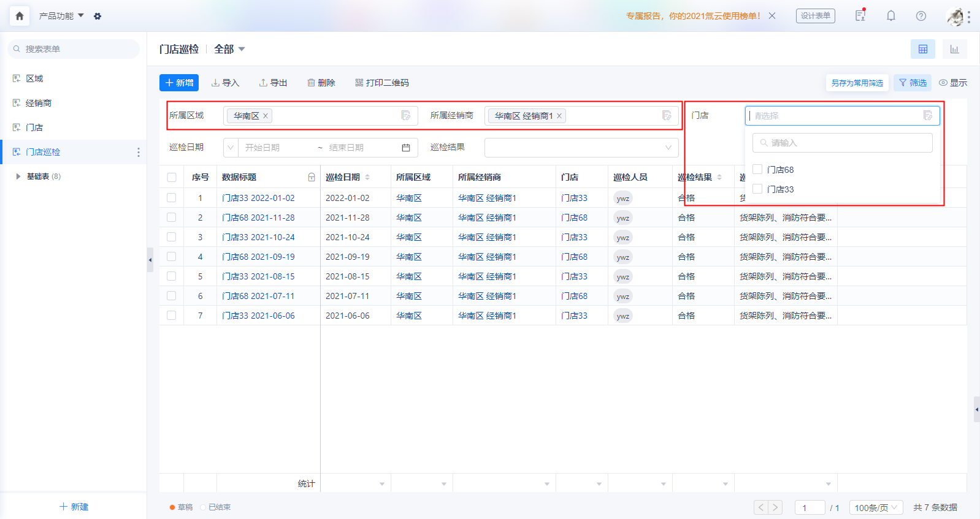The width and height of the screenshot is (980, 519).
Task: Focus the 搜索表单 search field
Action: (74, 49)
